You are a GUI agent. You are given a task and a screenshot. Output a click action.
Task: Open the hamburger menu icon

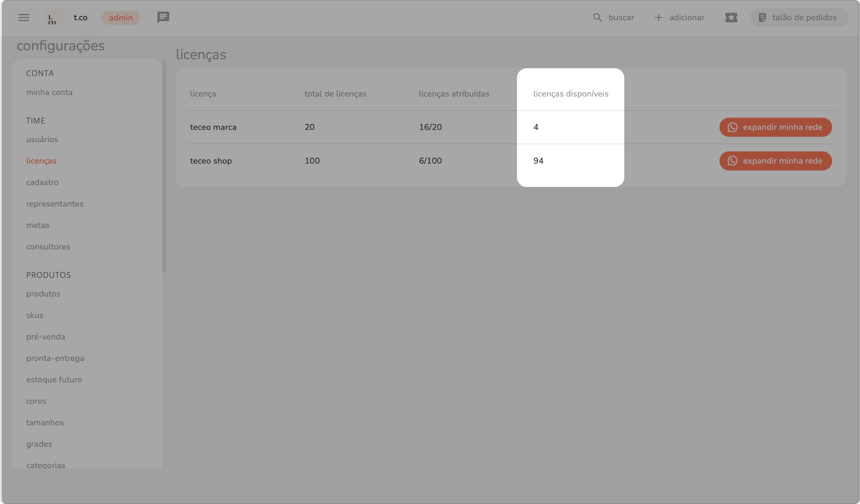click(x=24, y=17)
